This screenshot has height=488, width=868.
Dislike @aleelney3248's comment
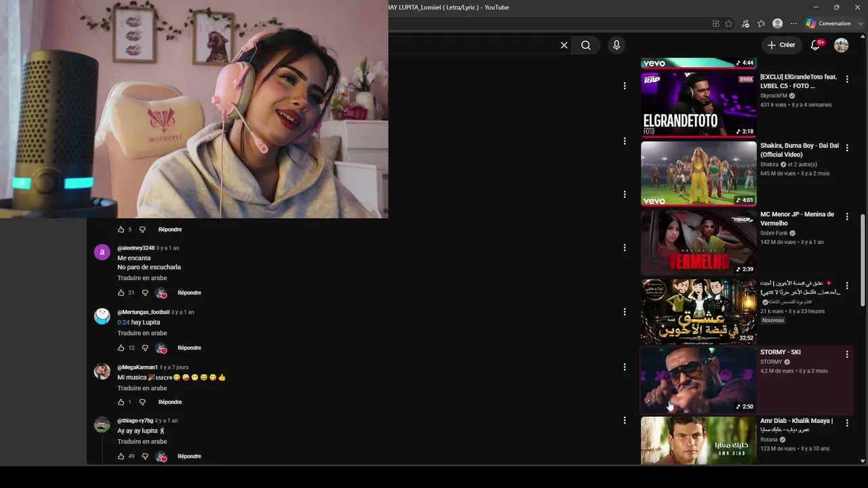144,293
